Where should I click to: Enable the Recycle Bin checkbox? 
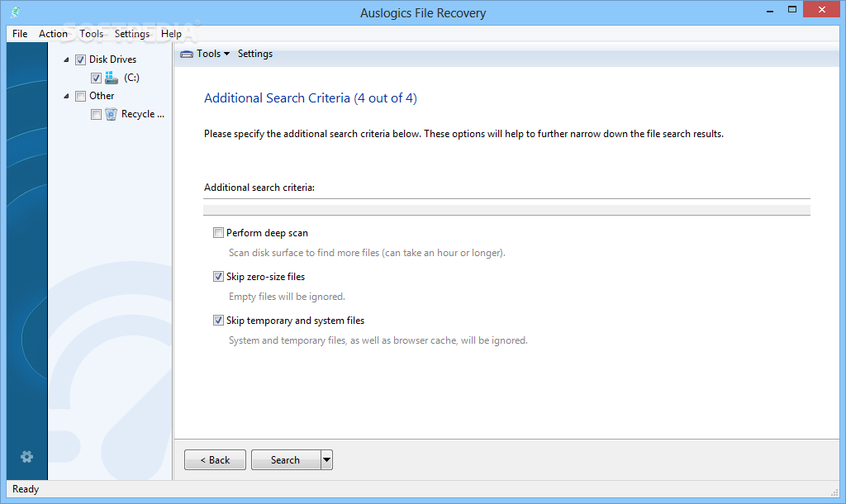[x=96, y=114]
